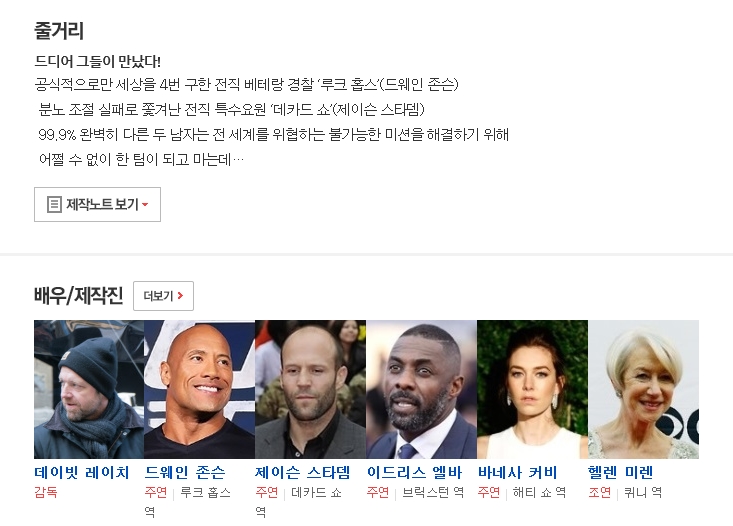The width and height of the screenshot is (733, 526).
Task: Click the document icon in 제작노트 보기
Action: pos(54,204)
